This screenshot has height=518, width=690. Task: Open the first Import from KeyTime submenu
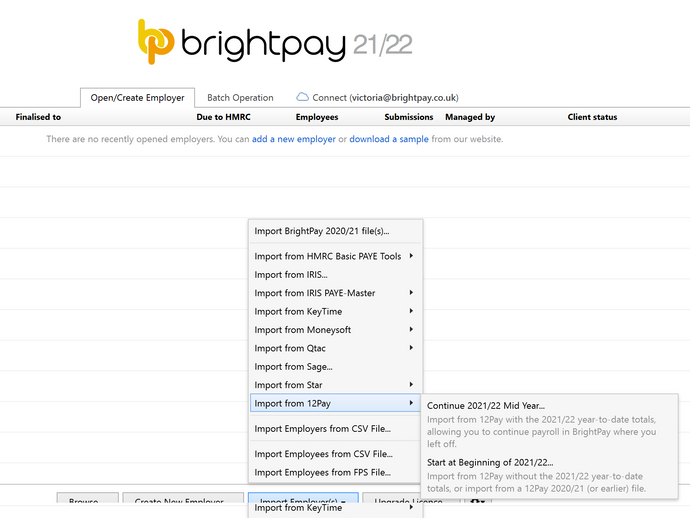tap(335, 312)
